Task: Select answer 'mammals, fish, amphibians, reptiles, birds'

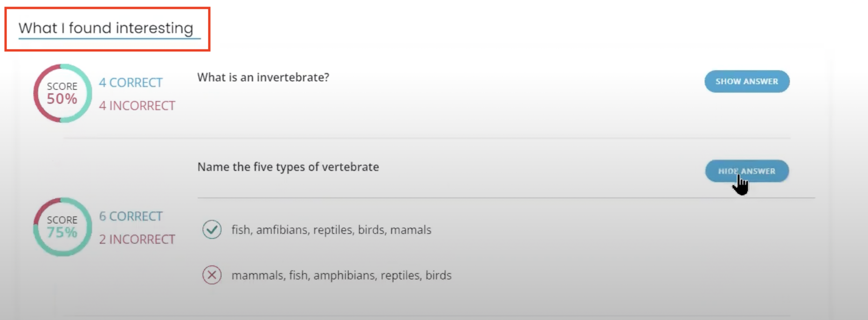Action: (x=341, y=276)
